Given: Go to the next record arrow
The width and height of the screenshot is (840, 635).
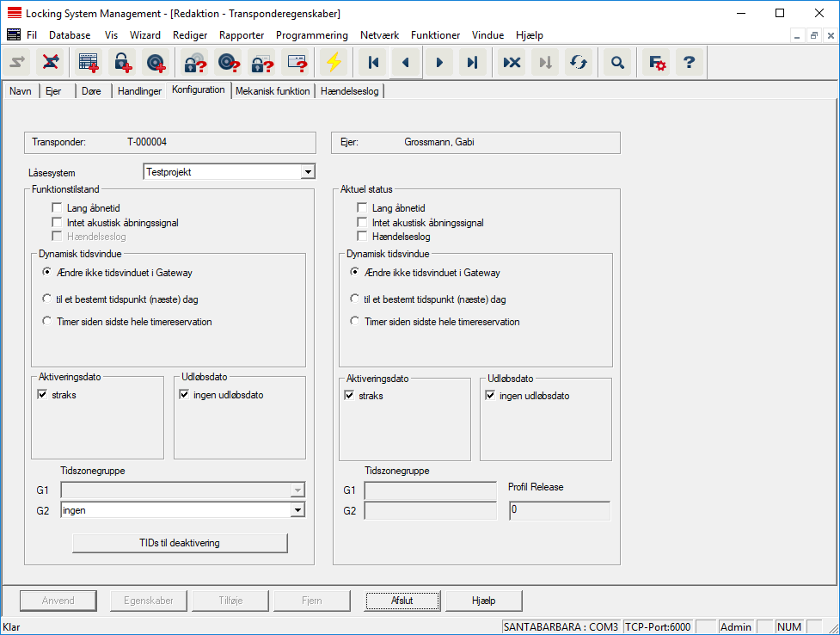Looking at the screenshot, I should pyautogui.click(x=439, y=63).
